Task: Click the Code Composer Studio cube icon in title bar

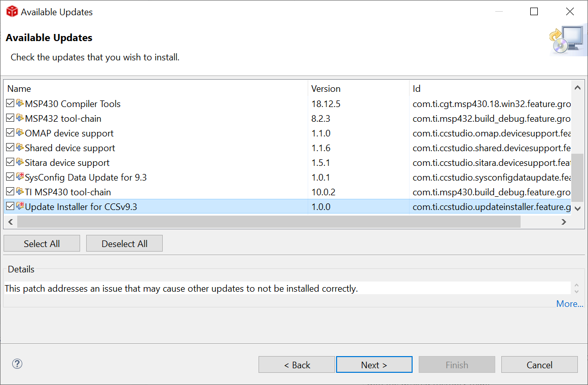Action: tap(12, 12)
